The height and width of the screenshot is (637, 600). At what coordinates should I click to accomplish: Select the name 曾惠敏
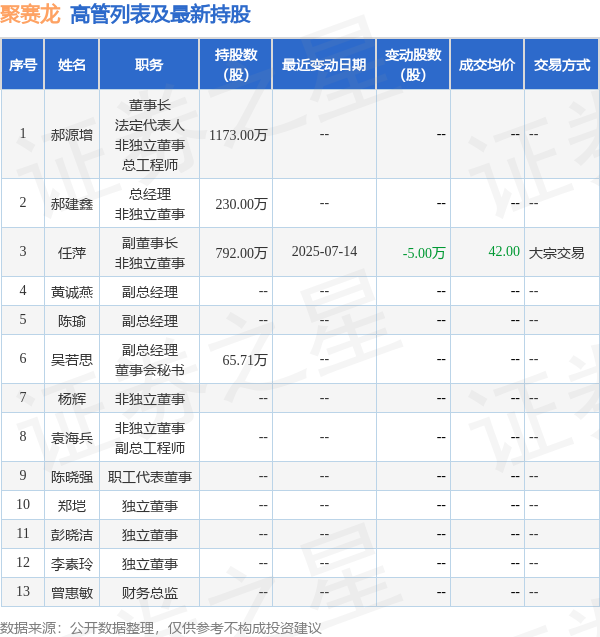72,593
